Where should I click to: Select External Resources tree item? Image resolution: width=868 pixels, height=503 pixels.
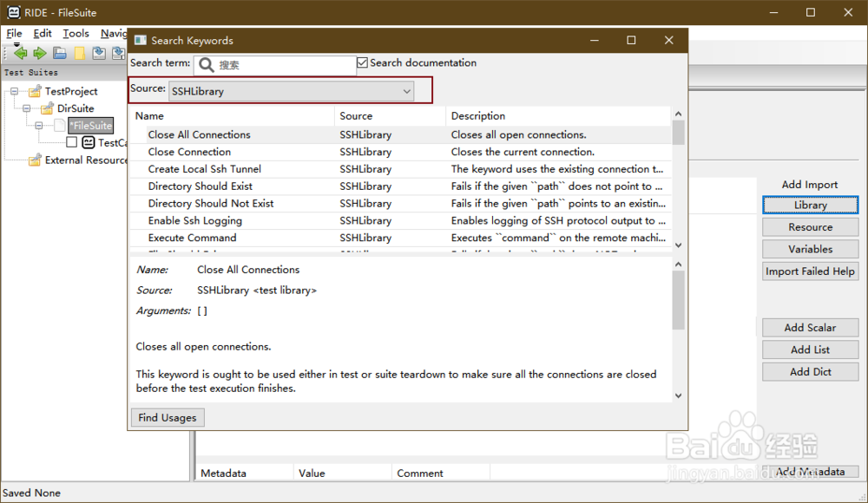pyautogui.click(x=86, y=160)
